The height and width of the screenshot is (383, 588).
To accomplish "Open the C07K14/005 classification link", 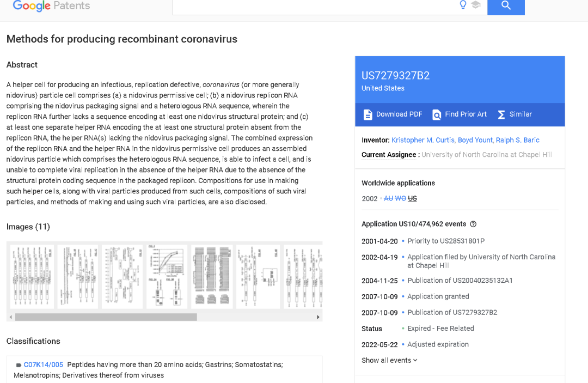I will tap(43, 364).
